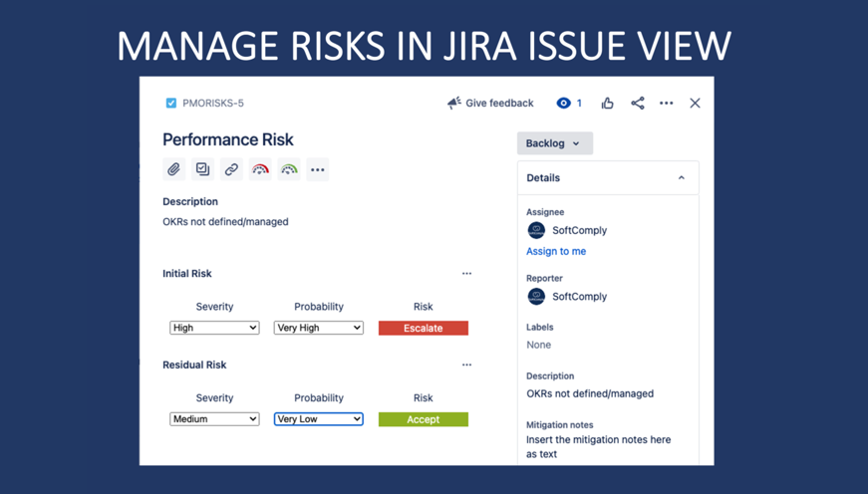
Task: Open Initial Risk Severity dropdown showing High
Action: pyautogui.click(x=214, y=328)
